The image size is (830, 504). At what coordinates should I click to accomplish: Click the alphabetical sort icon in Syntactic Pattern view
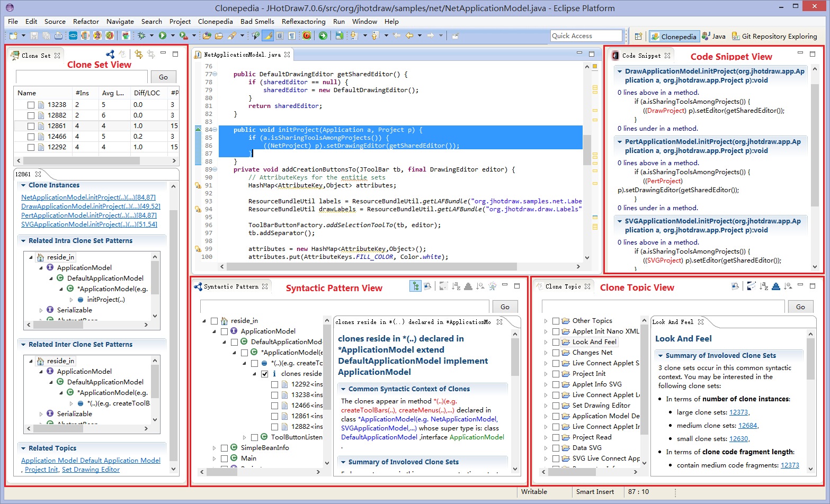(456, 286)
